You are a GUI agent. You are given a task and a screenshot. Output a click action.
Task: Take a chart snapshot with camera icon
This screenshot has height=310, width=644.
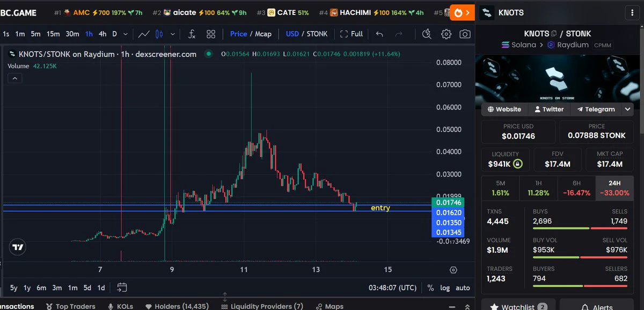tap(465, 34)
